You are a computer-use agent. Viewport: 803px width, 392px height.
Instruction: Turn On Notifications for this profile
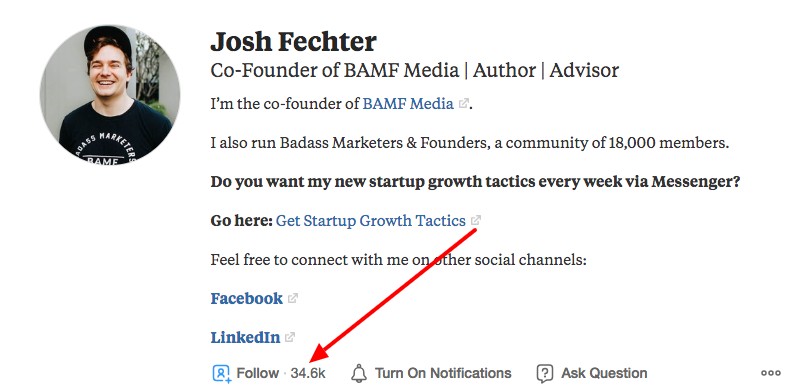443,373
